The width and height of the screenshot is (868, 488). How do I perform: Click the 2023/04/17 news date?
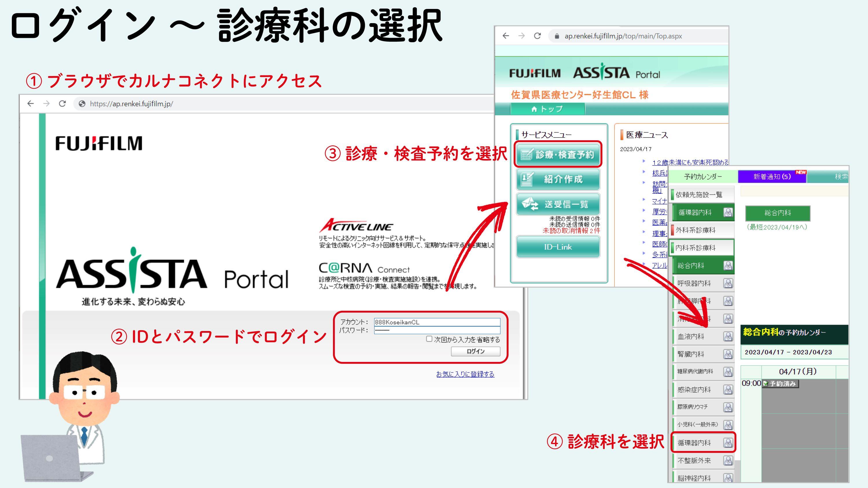(x=636, y=149)
